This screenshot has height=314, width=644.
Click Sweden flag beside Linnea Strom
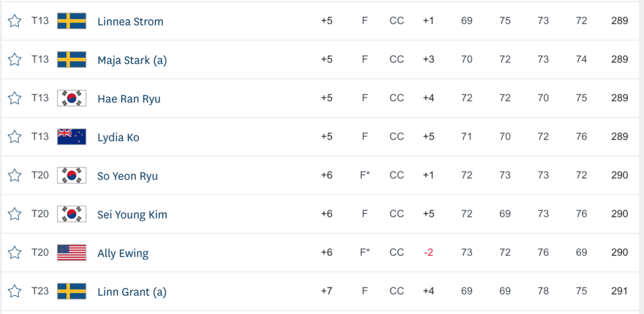point(72,21)
